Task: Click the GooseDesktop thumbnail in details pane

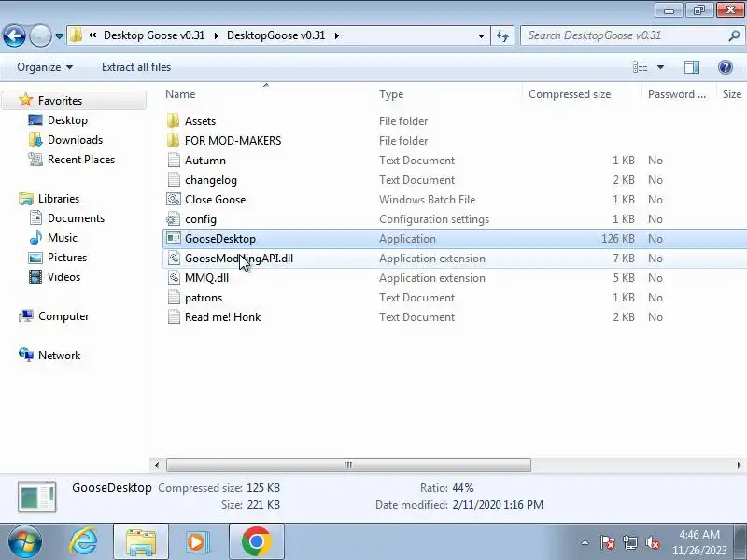Action: click(x=37, y=497)
